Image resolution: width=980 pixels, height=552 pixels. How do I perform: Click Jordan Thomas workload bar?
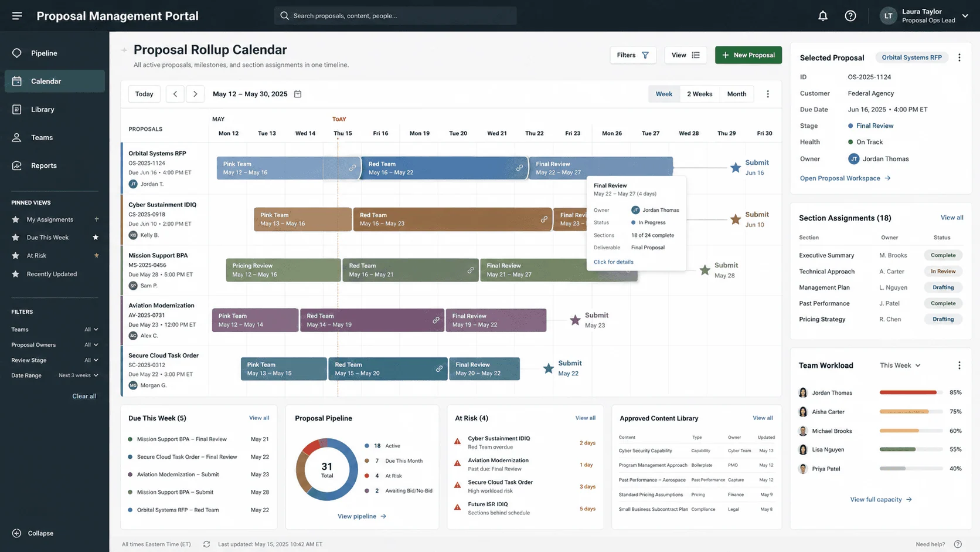click(911, 392)
